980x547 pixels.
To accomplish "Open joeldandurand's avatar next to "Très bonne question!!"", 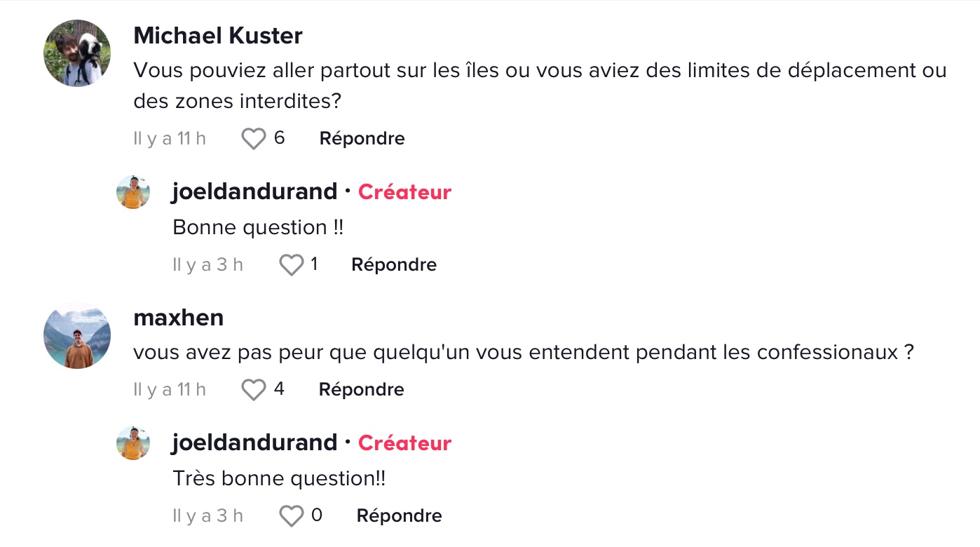I will pyautogui.click(x=133, y=443).
